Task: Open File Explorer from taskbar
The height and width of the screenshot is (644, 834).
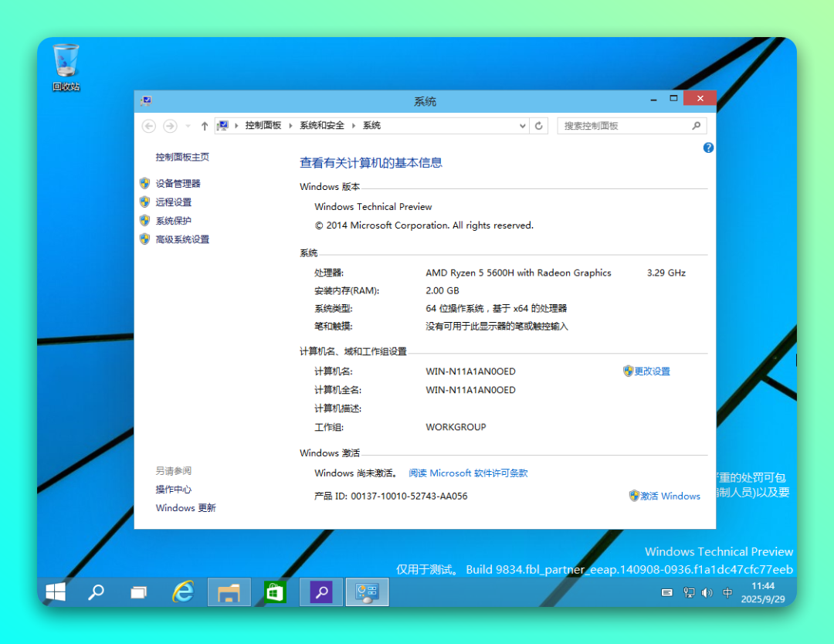Action: 229,592
